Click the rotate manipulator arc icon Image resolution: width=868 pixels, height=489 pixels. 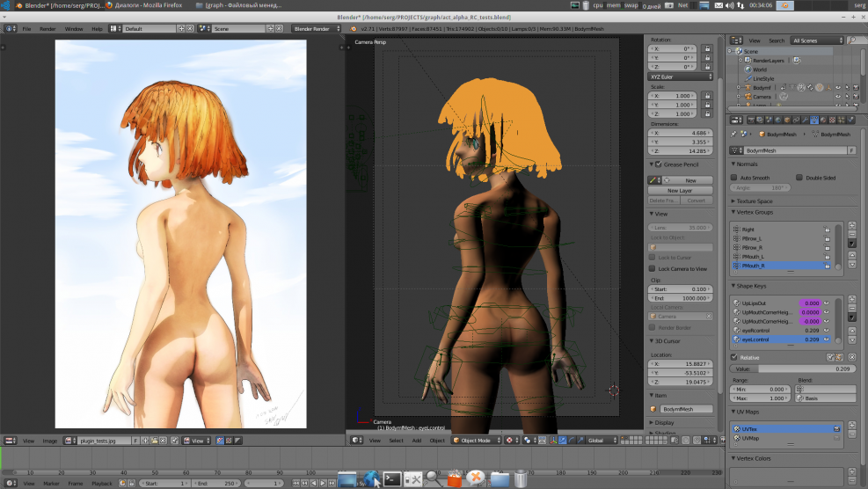point(572,441)
